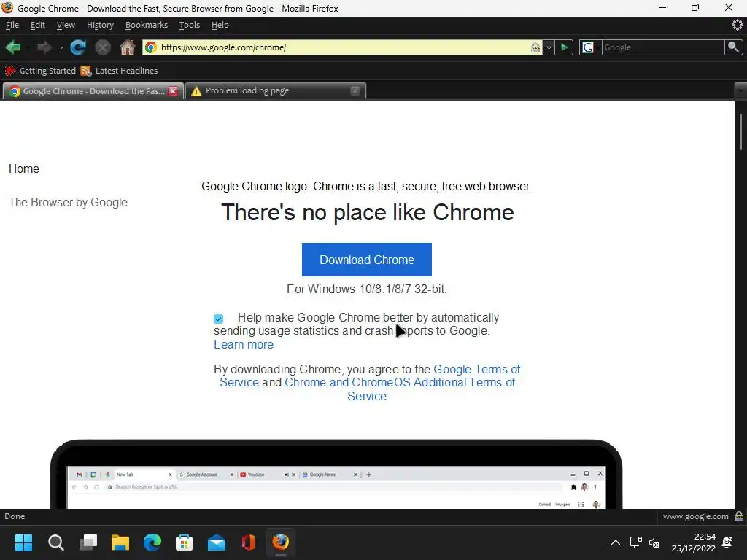Open the address bar history dropdown
The width and height of the screenshot is (747, 560).
549,47
